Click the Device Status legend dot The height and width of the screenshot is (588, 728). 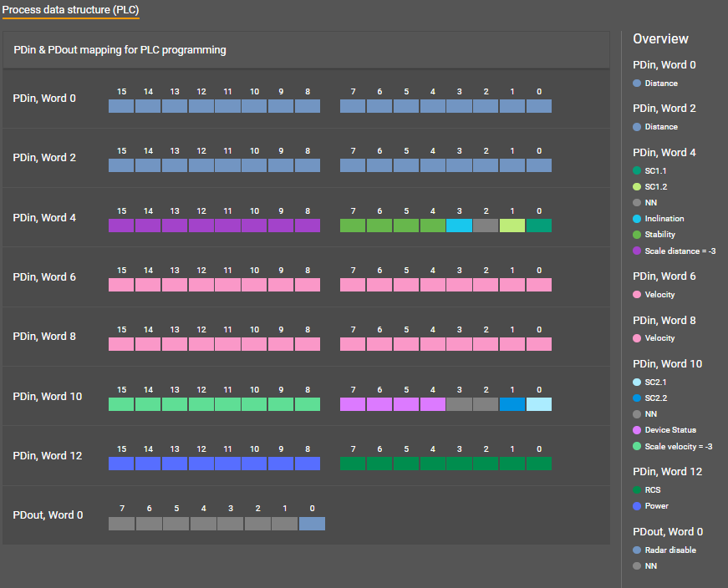[x=637, y=430]
